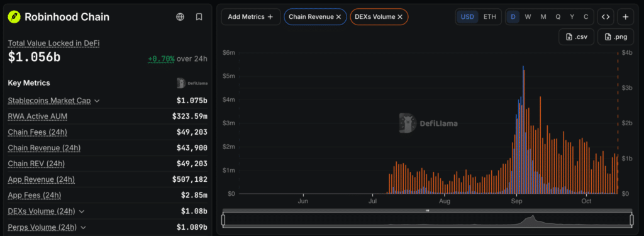Select the monthly M interval
Screen dimensions: 644x236
pos(543,17)
